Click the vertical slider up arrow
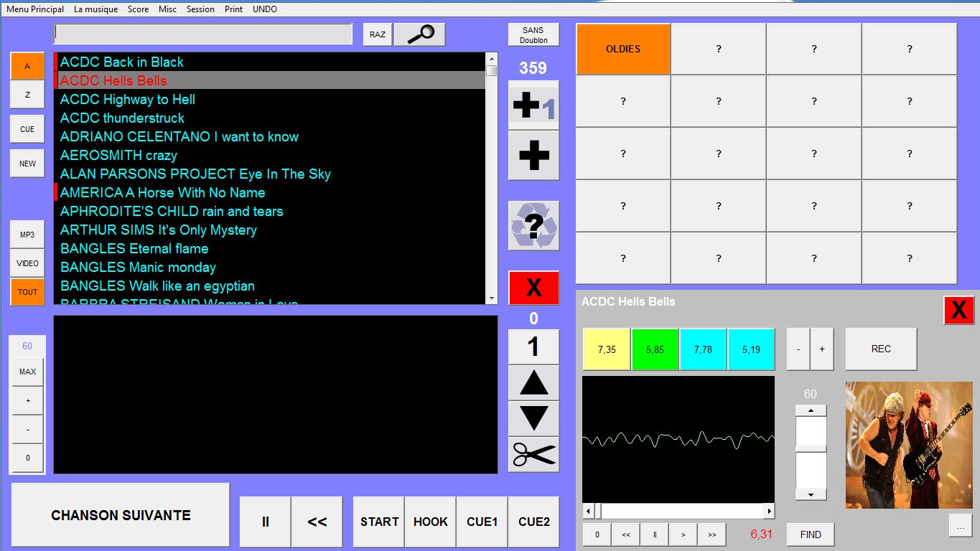The image size is (980, 551). tap(811, 410)
